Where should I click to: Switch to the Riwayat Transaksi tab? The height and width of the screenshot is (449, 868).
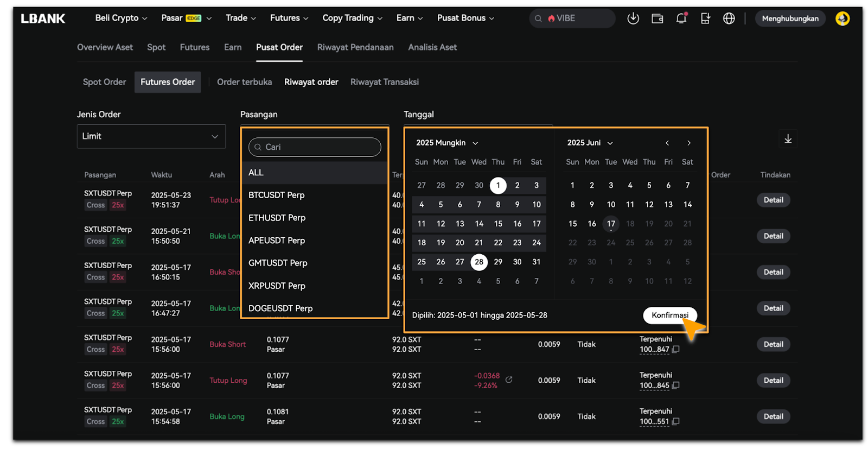click(x=384, y=82)
